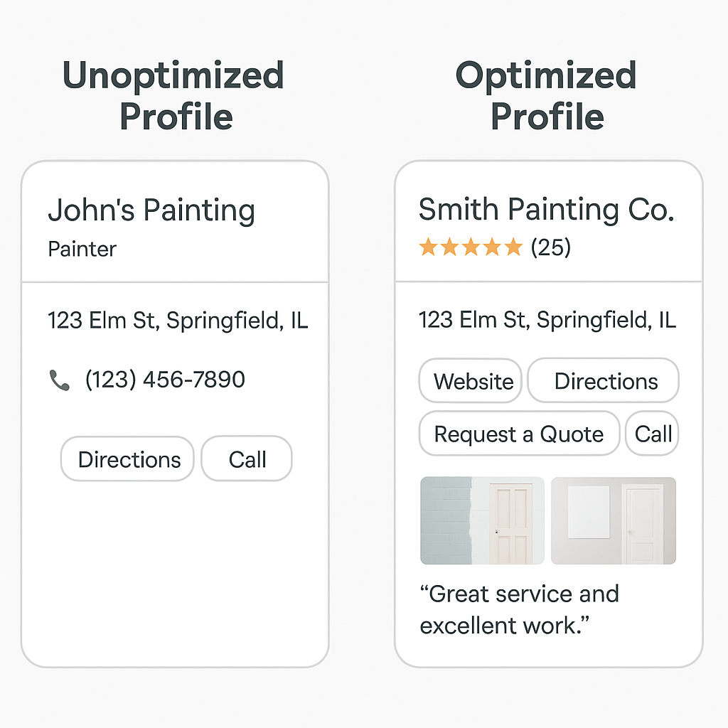Click the fifth orange rating star
The height and width of the screenshot is (728, 728).
tap(513, 247)
